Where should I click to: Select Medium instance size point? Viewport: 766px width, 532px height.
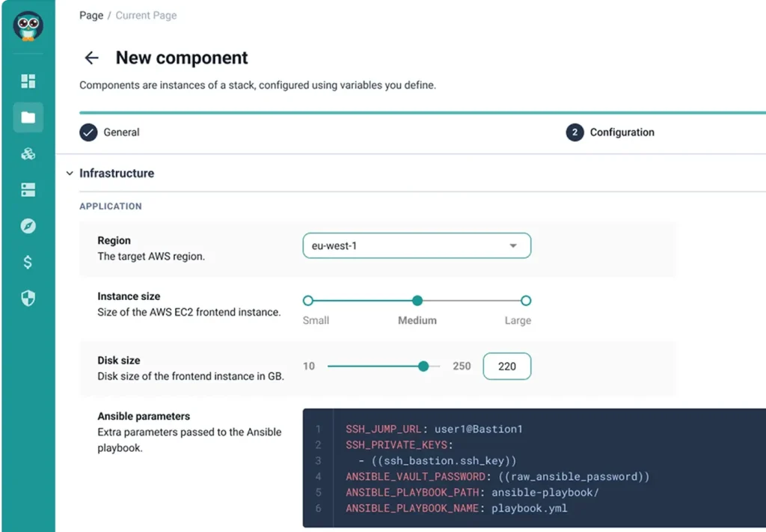tap(417, 301)
